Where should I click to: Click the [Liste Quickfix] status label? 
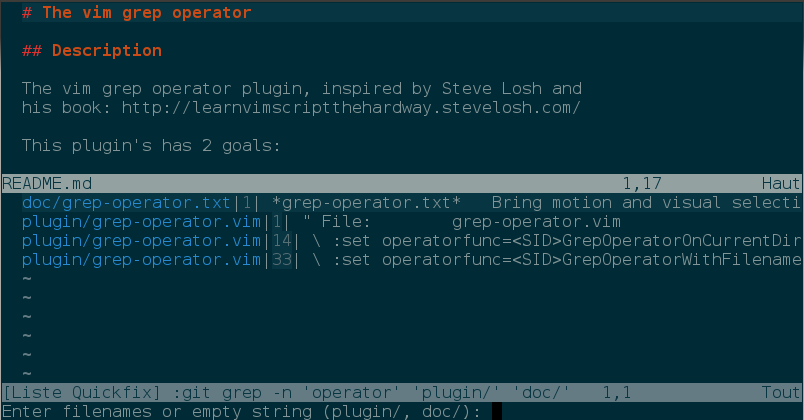pos(81,393)
